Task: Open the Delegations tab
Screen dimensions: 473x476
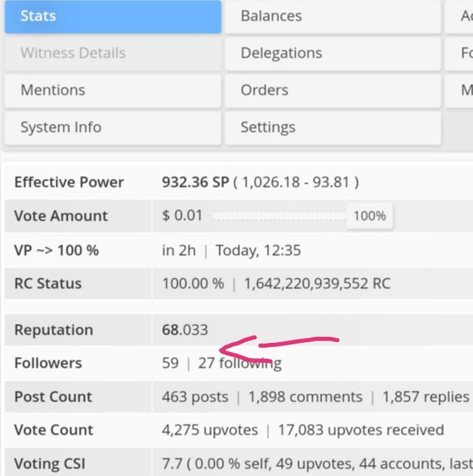Action: [x=333, y=53]
